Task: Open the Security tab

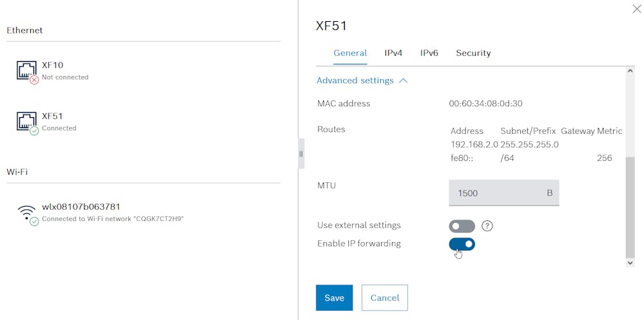Action: [x=473, y=53]
